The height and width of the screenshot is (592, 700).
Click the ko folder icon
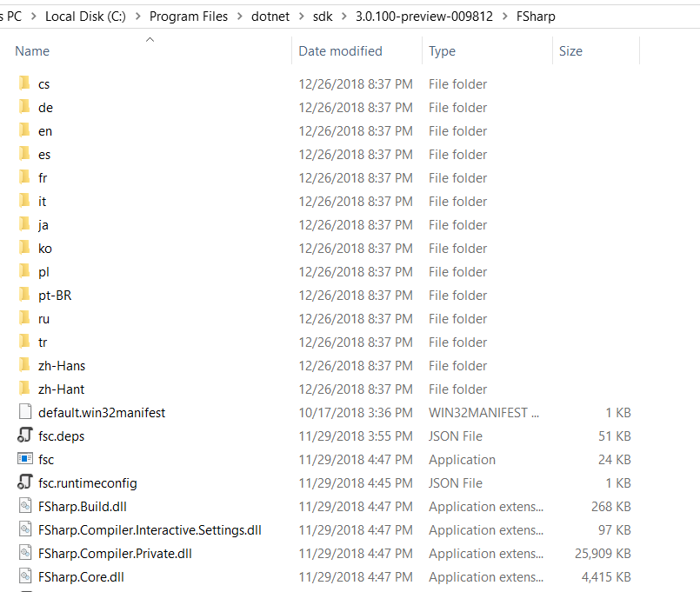click(25, 248)
